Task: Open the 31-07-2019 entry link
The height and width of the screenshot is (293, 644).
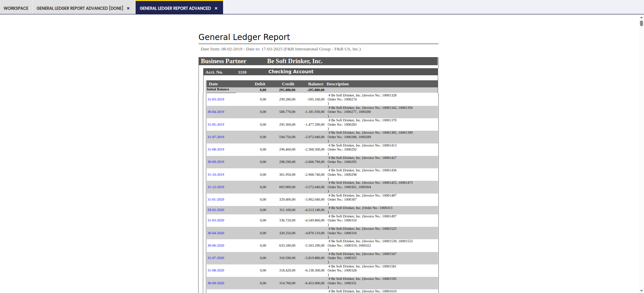Action: tap(216, 137)
